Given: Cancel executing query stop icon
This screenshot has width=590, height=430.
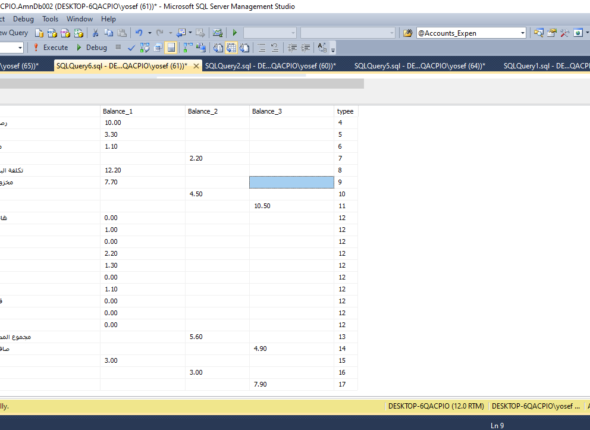Looking at the screenshot, I should click(x=118, y=47).
